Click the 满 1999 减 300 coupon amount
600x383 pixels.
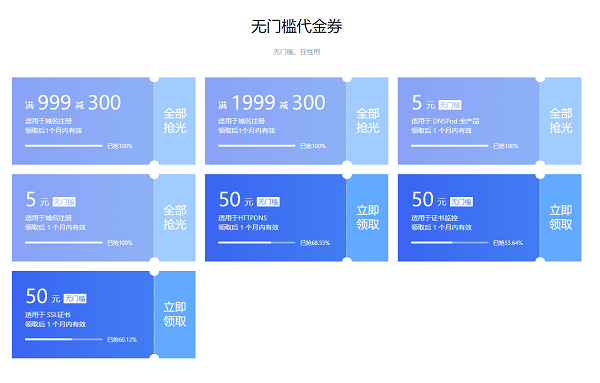coord(272,103)
